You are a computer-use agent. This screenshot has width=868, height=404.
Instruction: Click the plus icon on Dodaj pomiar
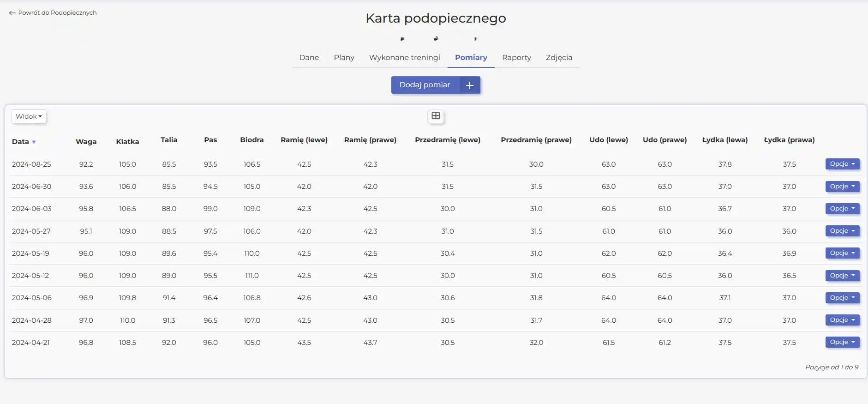tap(470, 85)
